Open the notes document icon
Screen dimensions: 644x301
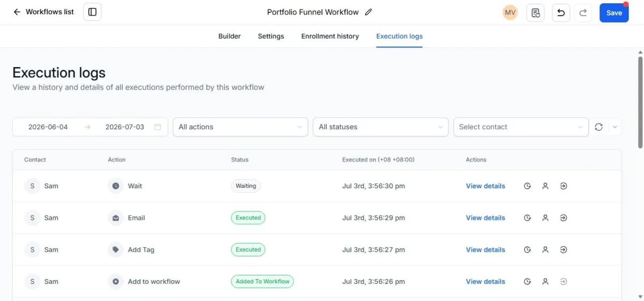[536, 13]
